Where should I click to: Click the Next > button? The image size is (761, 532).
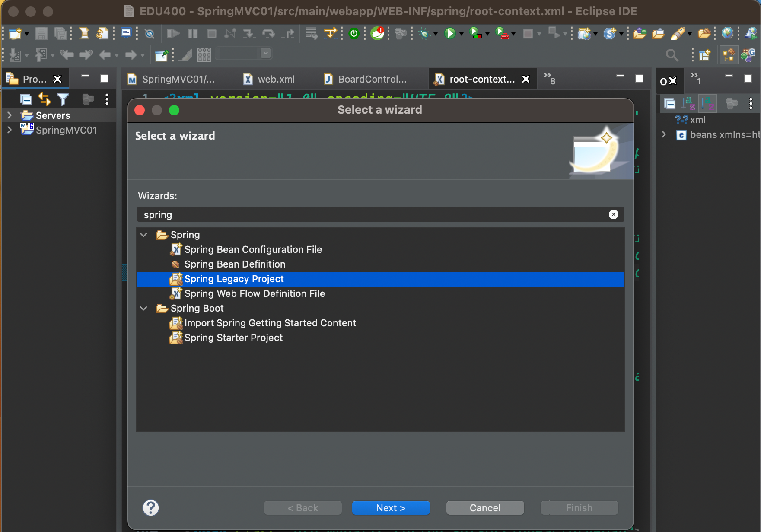391,508
